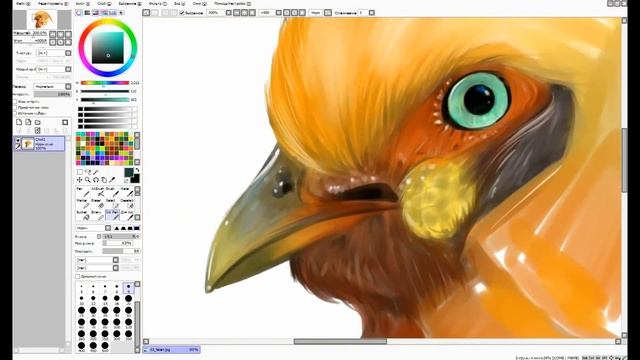Toggle the color wheel panel icon
Viewport: 640px width, 360px height.
coord(79,13)
